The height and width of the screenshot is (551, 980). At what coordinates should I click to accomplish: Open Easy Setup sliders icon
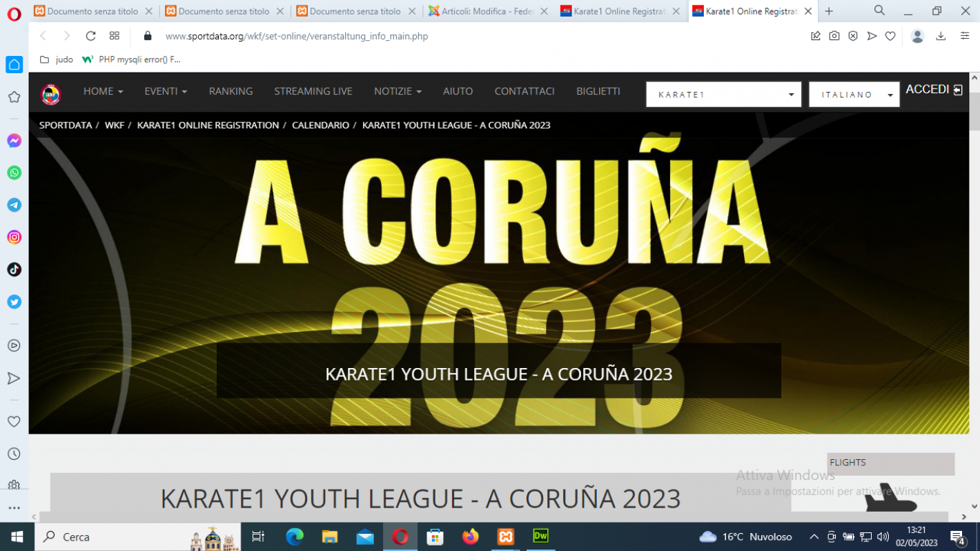(965, 36)
